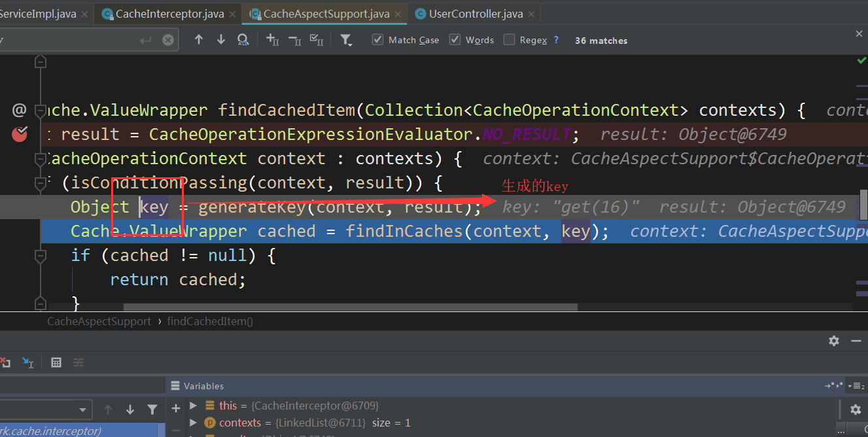Click the horizontal editor scrollbar
Image resolution: width=868 pixels, height=437 pixels.
pos(350,307)
